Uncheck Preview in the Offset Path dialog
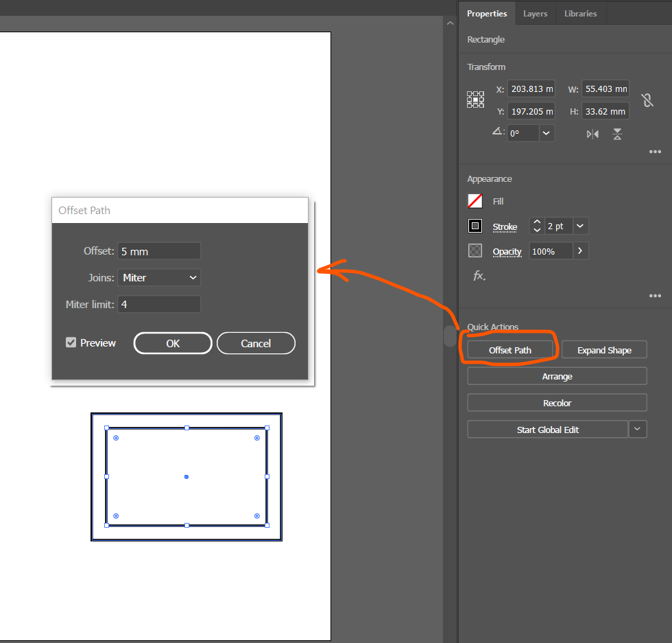Image resolution: width=672 pixels, height=643 pixels. click(x=71, y=342)
